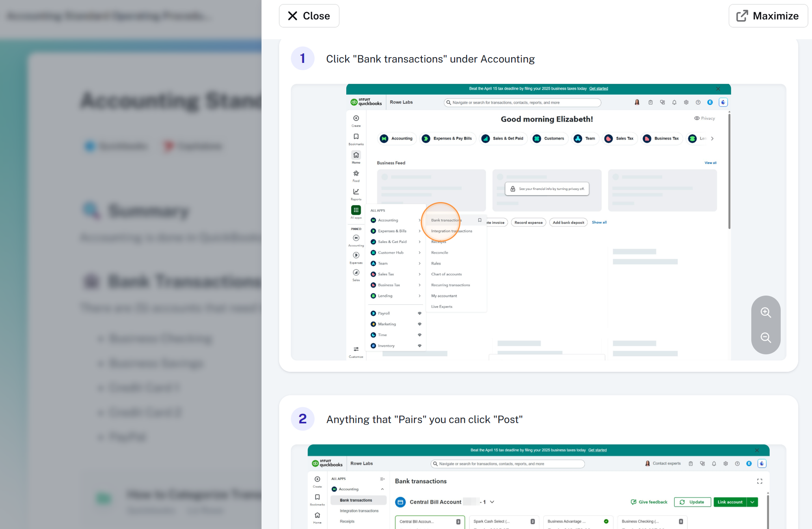Select Chart of accounts menu entry

446,274
